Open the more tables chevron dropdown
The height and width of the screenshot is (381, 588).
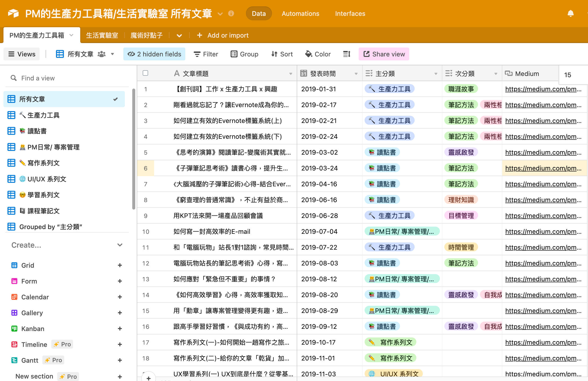coord(179,35)
